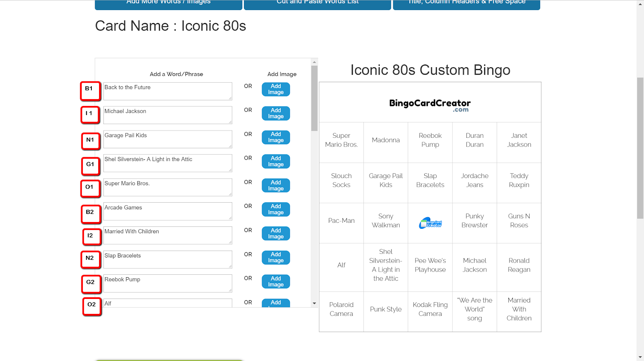Edit the Back to the Future word field

168,91
